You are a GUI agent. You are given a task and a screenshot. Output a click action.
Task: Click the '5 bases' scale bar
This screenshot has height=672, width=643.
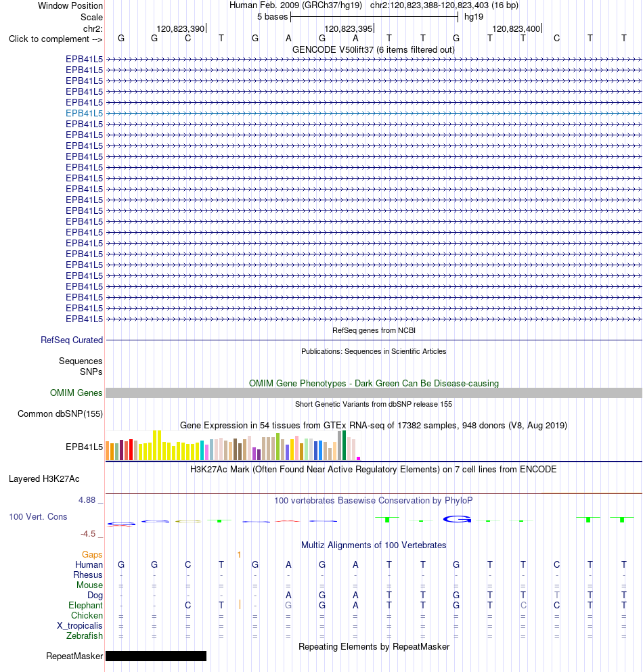(374, 17)
